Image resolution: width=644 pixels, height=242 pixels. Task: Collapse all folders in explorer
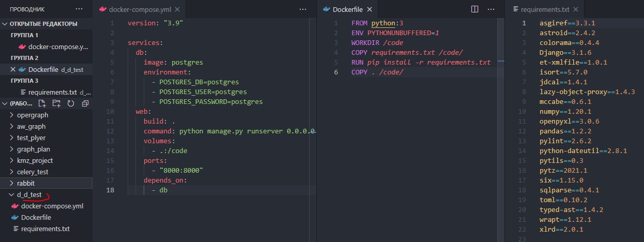click(x=85, y=103)
